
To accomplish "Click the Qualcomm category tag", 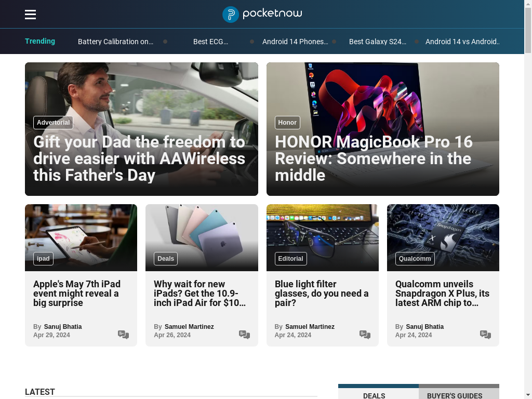I will click(x=415, y=259).
